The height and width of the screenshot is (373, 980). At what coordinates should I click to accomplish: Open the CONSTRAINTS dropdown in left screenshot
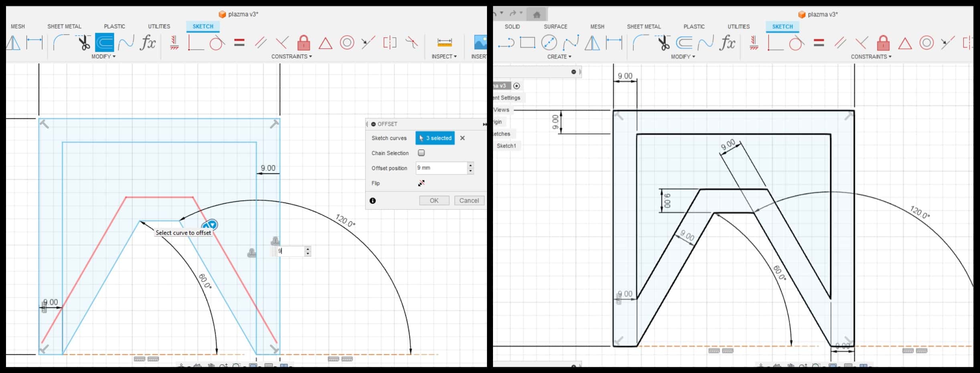coord(291,57)
